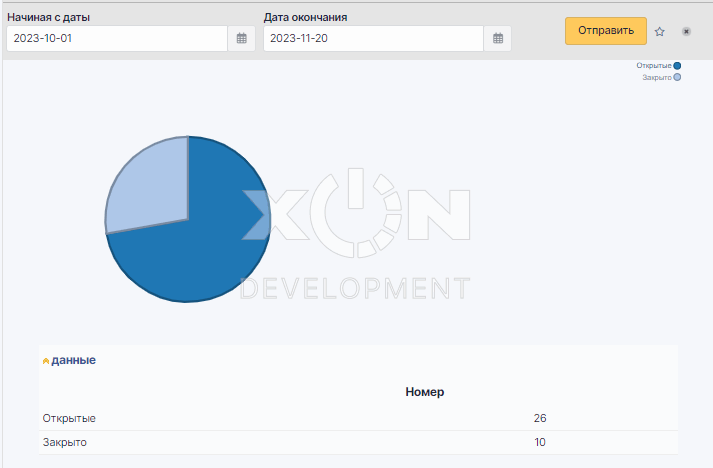Click the small round close icon beside star
The image size is (713, 468).
(x=686, y=31)
